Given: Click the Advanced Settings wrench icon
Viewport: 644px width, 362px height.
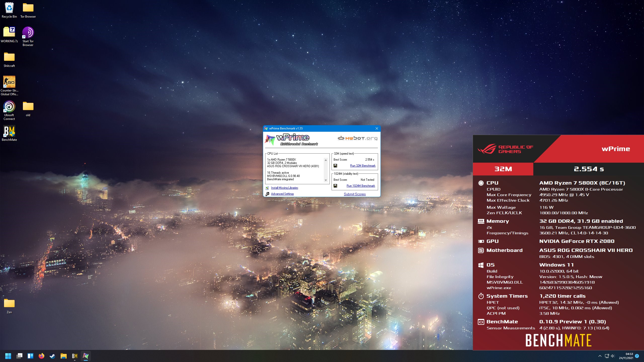Looking at the screenshot, I should tap(267, 194).
